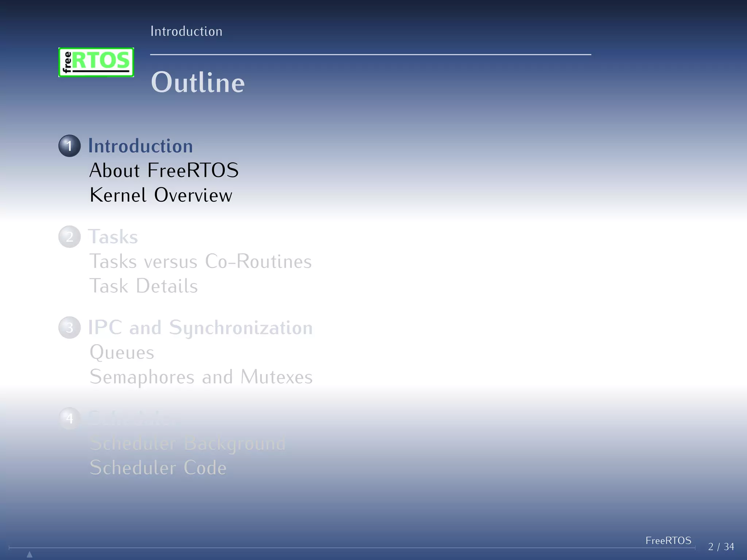Open the Introduction section link
This screenshot has height=560, width=747.
pos(140,146)
